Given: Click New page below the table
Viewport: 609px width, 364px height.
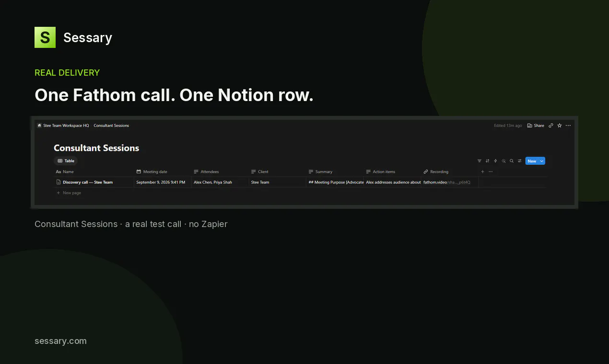Looking at the screenshot, I should (x=69, y=193).
